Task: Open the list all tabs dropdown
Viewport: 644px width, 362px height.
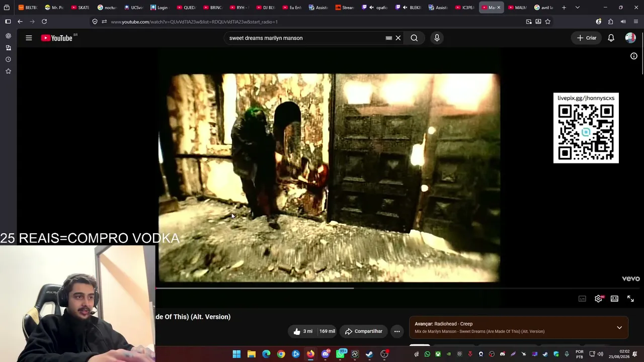Action: [x=577, y=8]
